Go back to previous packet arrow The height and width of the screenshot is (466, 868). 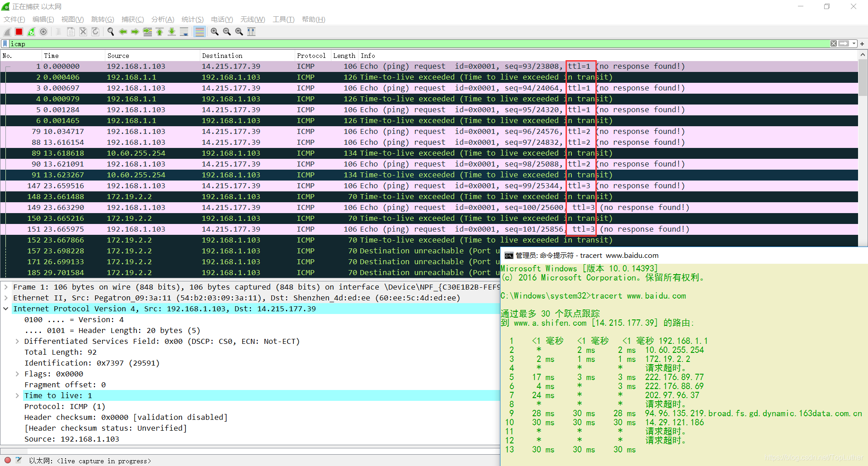point(123,32)
